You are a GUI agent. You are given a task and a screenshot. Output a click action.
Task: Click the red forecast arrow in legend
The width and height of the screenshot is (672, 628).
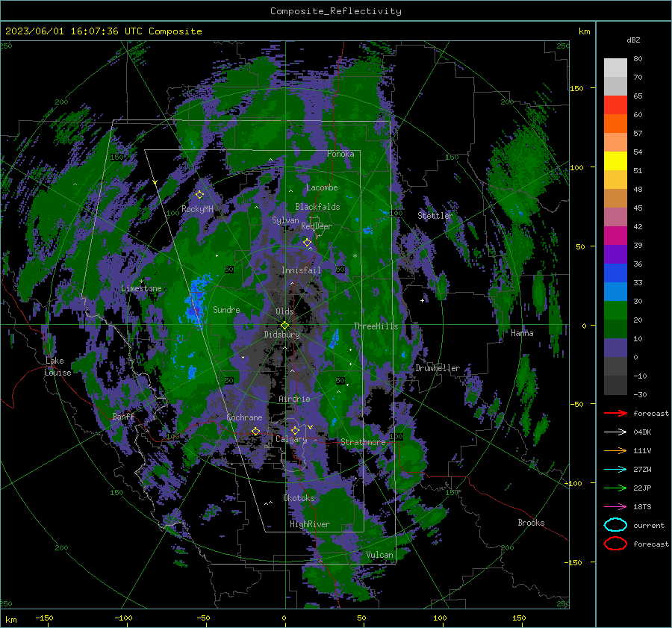point(615,413)
